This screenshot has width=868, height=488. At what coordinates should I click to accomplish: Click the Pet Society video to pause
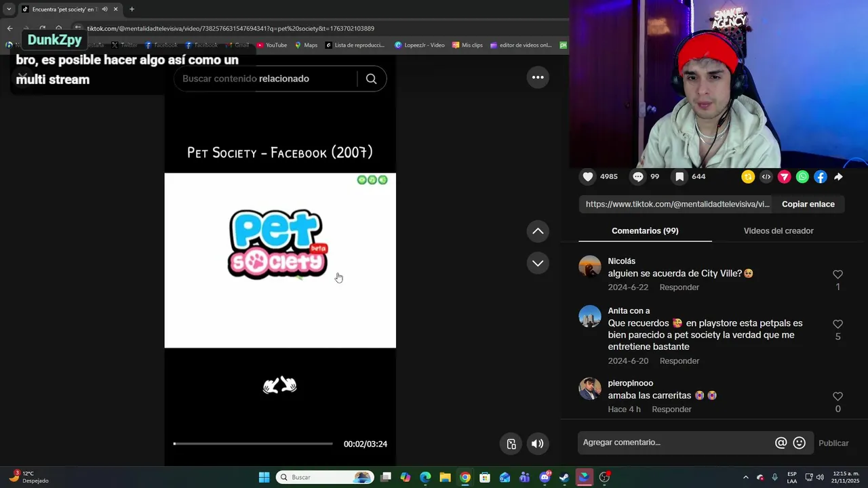280,260
